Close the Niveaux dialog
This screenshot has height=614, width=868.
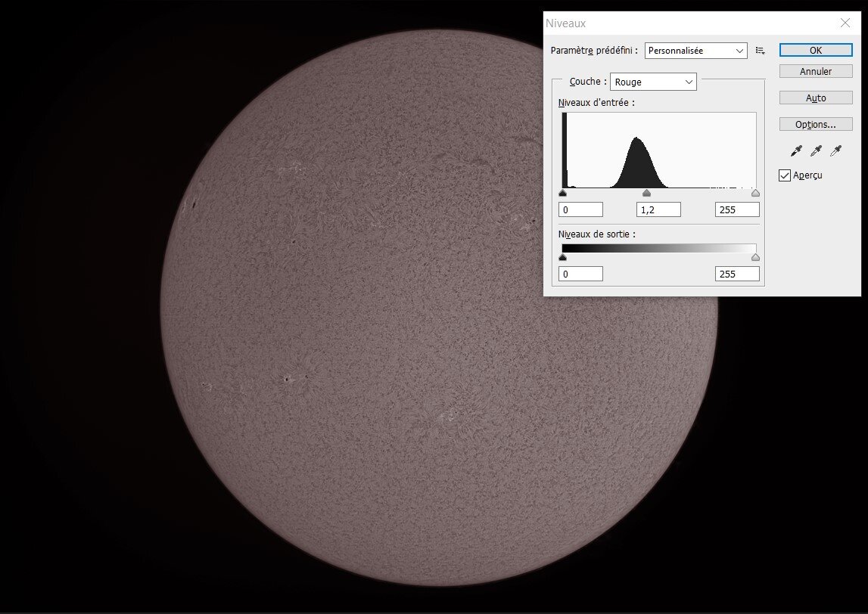(x=845, y=23)
